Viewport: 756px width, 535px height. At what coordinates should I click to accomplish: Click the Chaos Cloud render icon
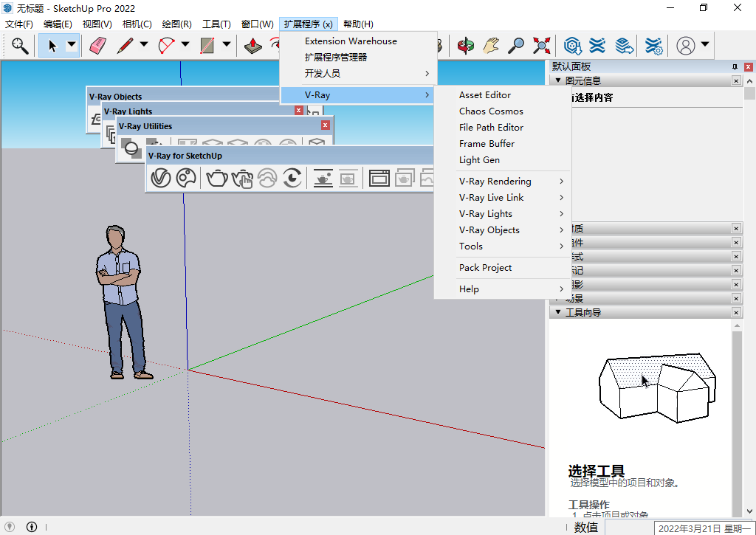[267, 178]
